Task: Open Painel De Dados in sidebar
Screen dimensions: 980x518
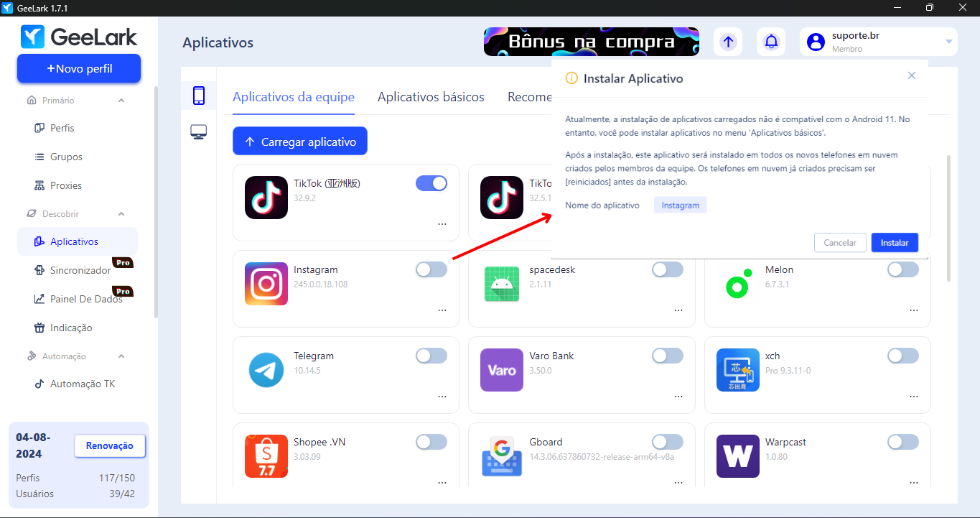Action: pyautogui.click(x=78, y=299)
